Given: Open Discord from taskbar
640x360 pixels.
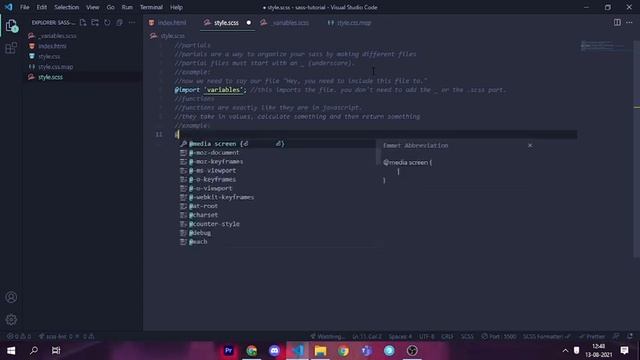Looking at the screenshot, I should [274, 351].
